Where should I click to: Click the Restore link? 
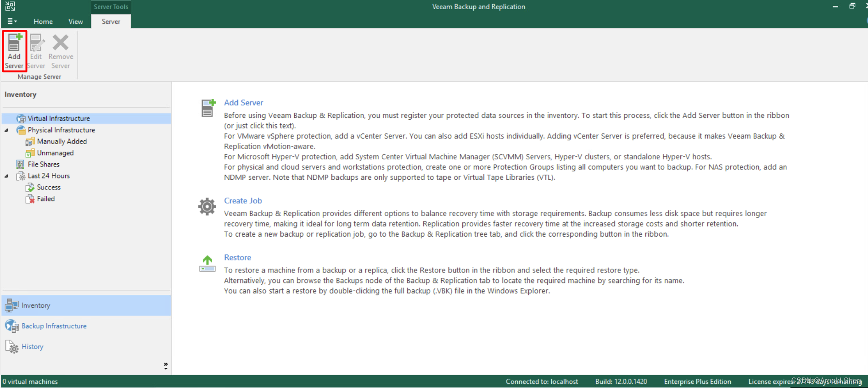(237, 258)
